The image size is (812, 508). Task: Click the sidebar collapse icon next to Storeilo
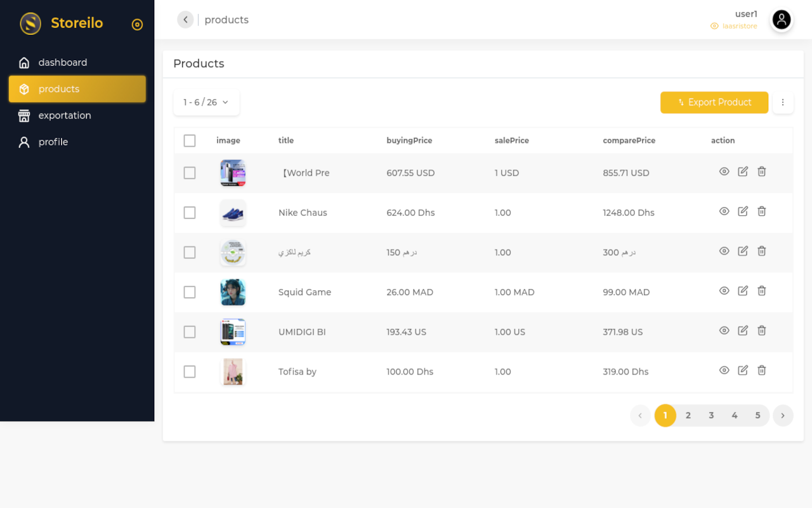click(x=137, y=24)
